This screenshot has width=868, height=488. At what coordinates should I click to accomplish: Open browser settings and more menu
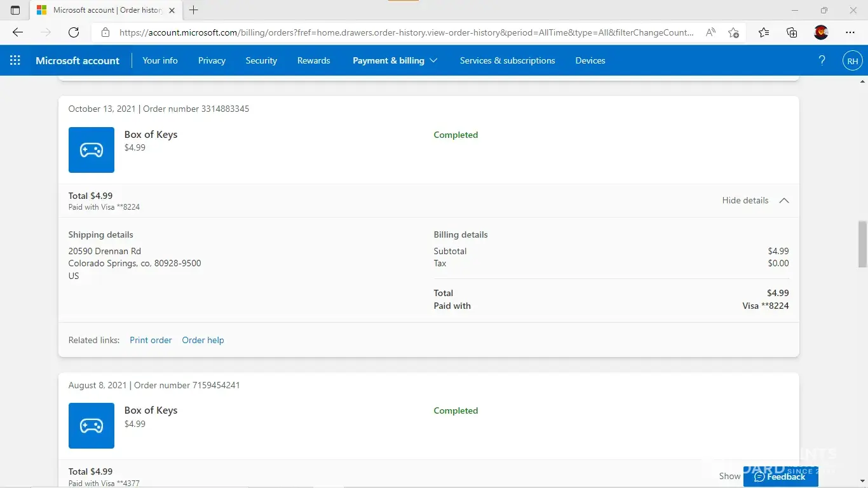(x=850, y=32)
